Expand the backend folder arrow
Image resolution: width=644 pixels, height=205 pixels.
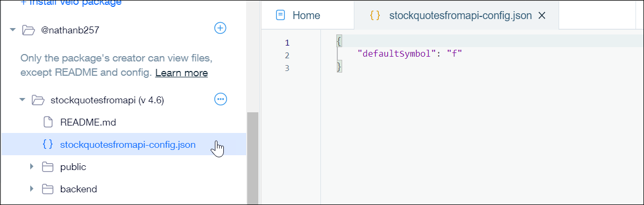tap(32, 189)
